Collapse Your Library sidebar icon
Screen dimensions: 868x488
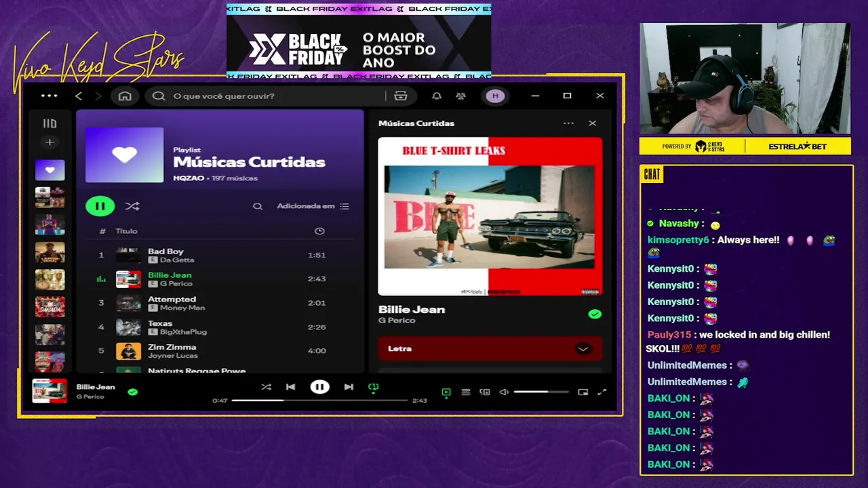click(50, 123)
